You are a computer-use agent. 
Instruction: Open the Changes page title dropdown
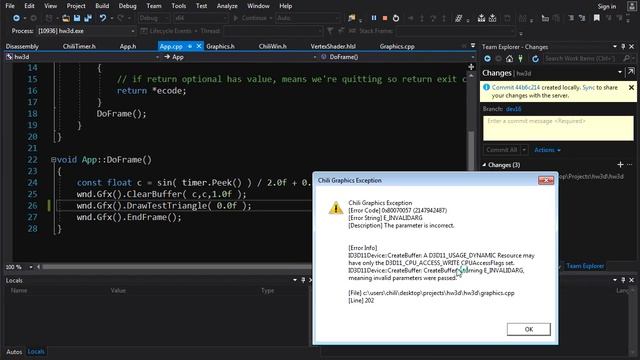[x=620, y=72]
